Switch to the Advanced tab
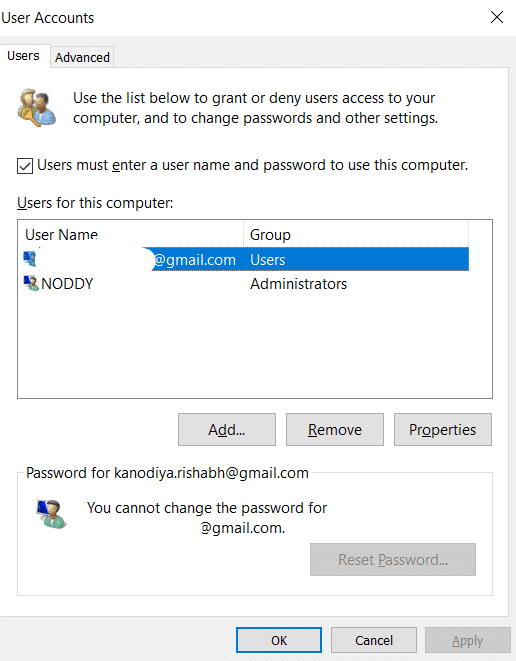This screenshot has height=661, width=516. tap(82, 57)
